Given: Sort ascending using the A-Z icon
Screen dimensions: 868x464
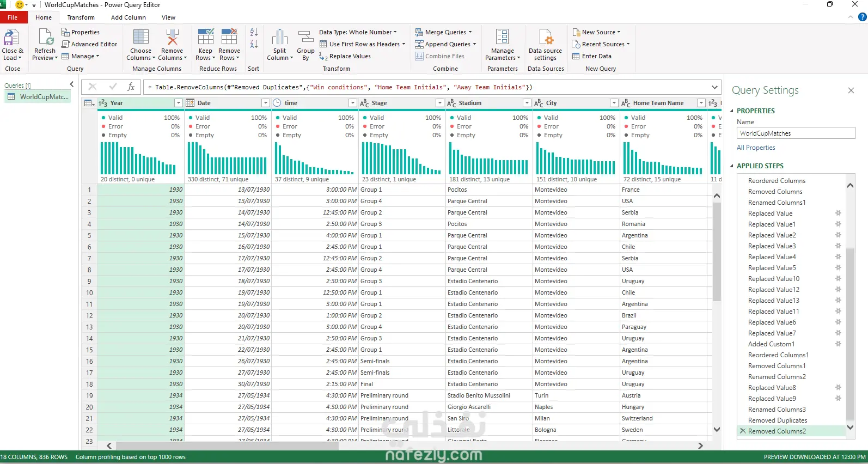Looking at the screenshot, I should click(254, 32).
